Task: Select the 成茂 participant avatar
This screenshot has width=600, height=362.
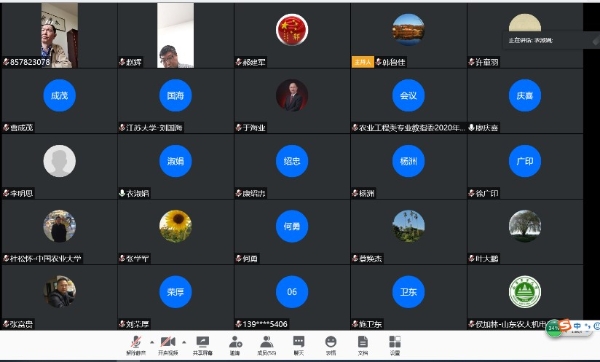Action: point(59,95)
